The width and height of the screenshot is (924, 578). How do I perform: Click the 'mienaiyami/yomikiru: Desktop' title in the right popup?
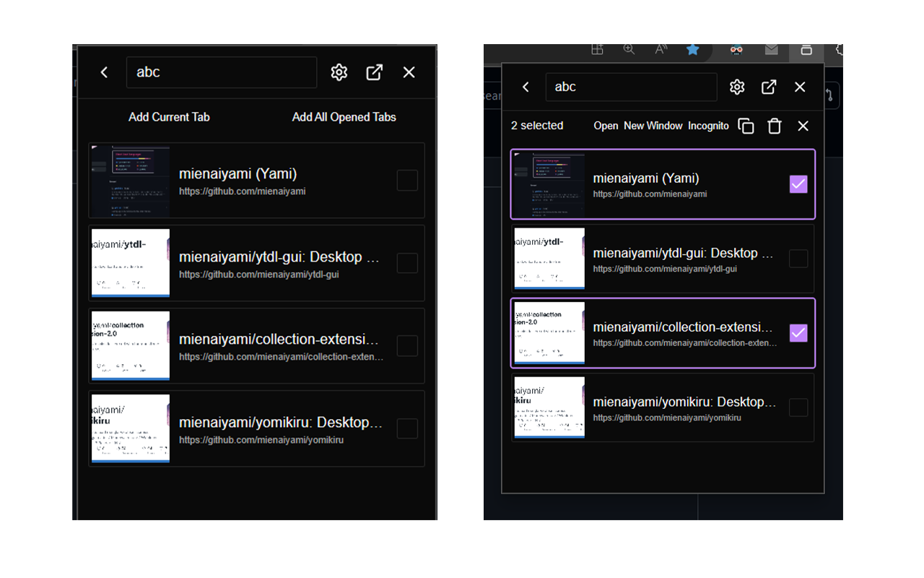point(684,402)
